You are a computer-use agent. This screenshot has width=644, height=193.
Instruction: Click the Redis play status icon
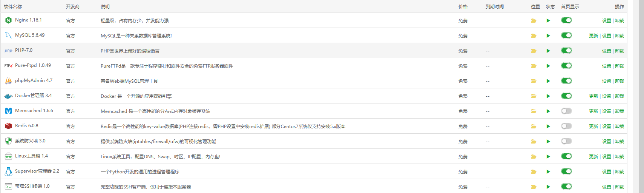click(548, 126)
